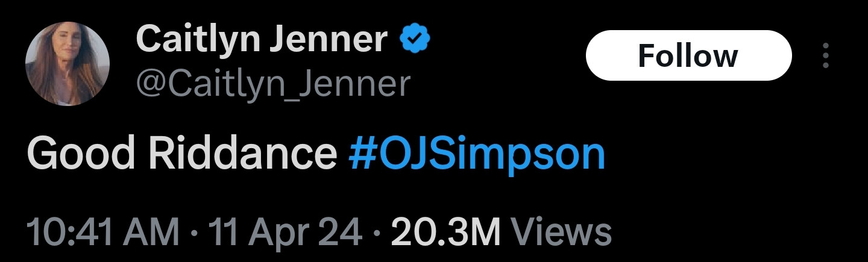Click the word Riddance in the tweet

click(242, 154)
